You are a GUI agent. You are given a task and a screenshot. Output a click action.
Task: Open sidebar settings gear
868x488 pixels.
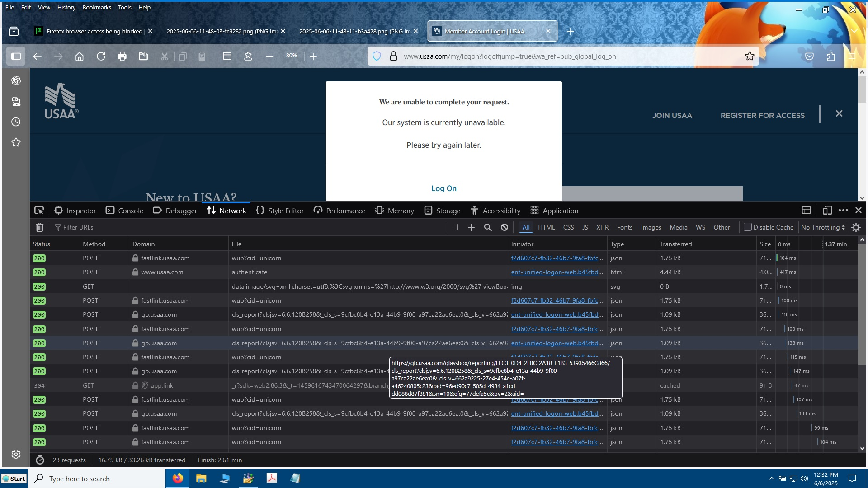click(x=16, y=454)
